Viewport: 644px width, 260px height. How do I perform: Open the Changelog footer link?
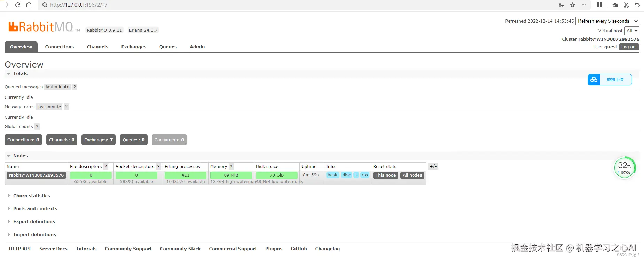(x=328, y=249)
